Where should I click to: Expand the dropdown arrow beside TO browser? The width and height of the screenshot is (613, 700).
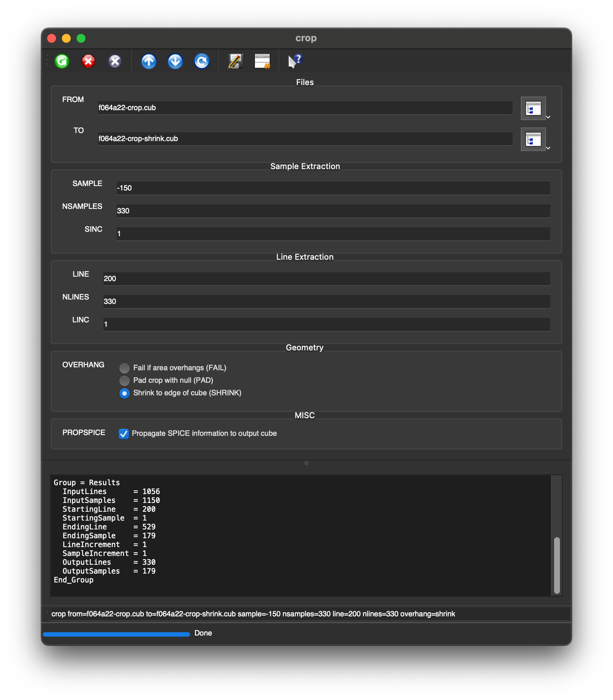548,148
